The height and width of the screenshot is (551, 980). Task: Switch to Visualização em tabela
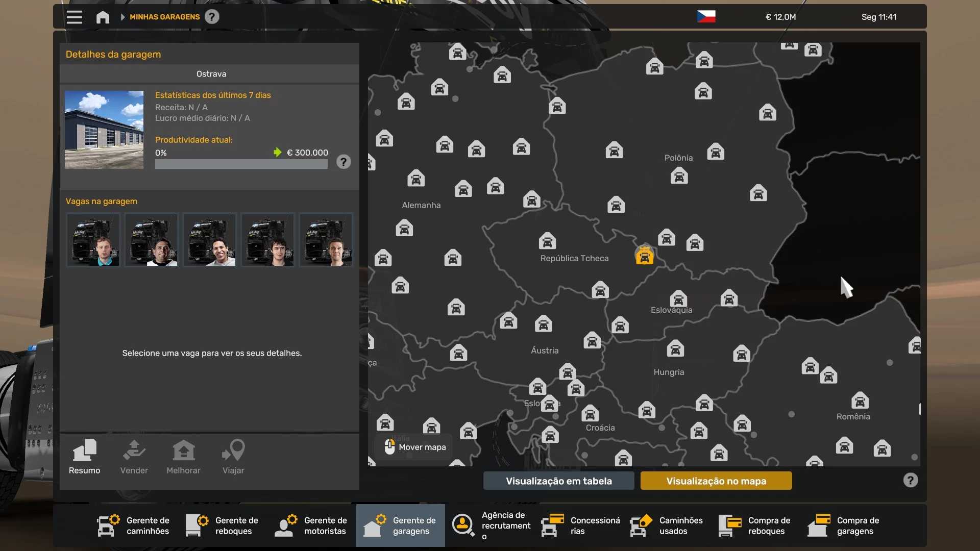(558, 481)
